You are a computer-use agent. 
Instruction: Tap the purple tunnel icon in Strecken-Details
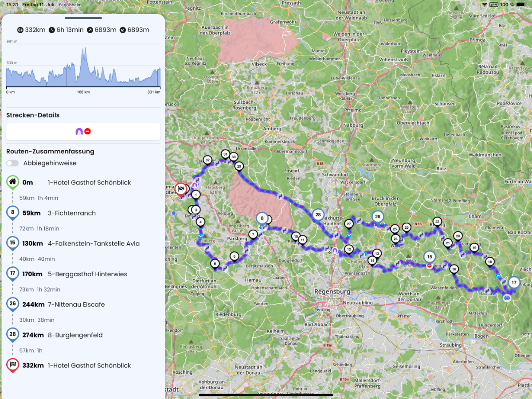79,131
